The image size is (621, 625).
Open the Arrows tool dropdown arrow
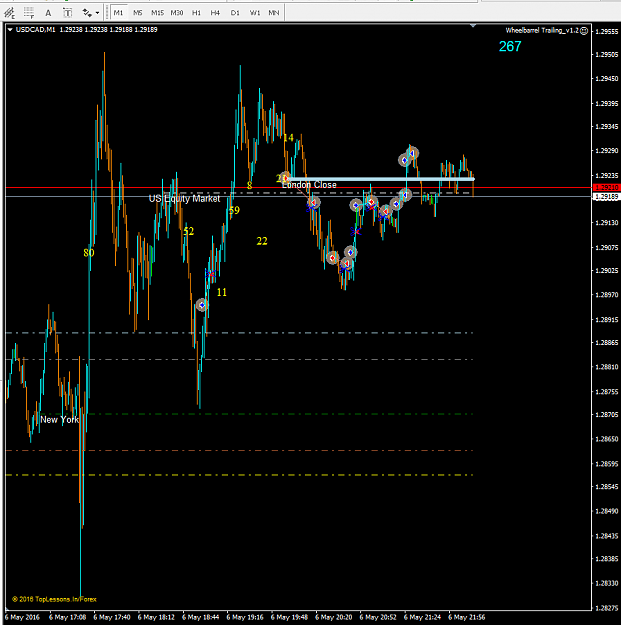tap(97, 13)
